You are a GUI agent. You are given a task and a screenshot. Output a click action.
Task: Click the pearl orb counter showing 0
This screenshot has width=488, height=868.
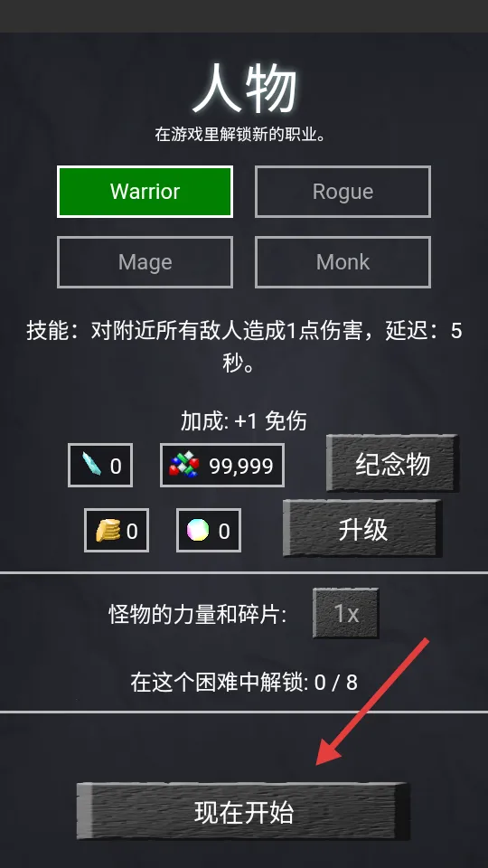[x=208, y=531]
